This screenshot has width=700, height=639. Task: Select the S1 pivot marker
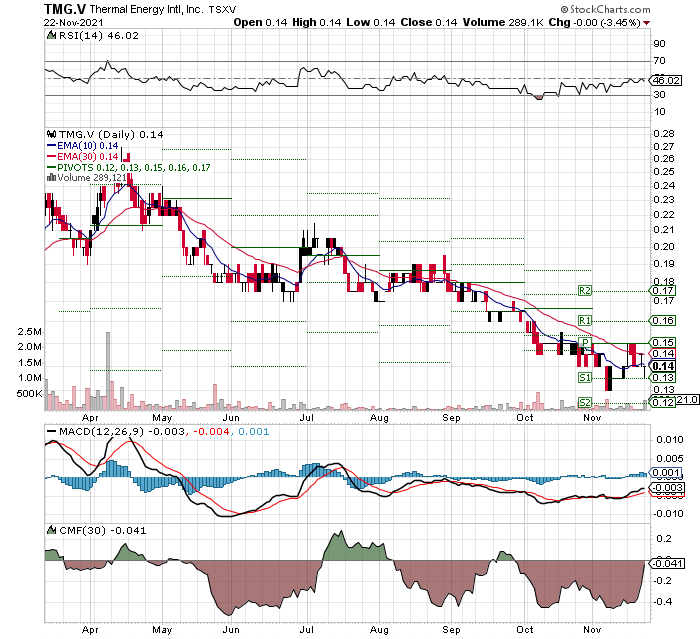[x=585, y=377]
